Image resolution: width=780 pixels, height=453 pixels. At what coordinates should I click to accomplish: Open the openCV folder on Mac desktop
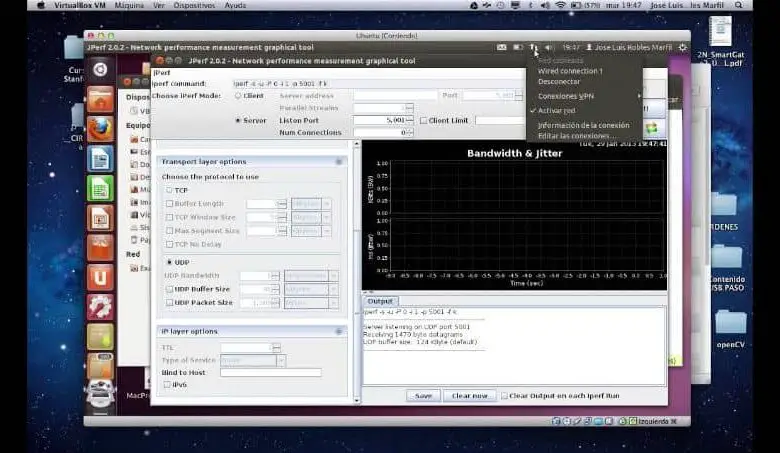pos(730,328)
